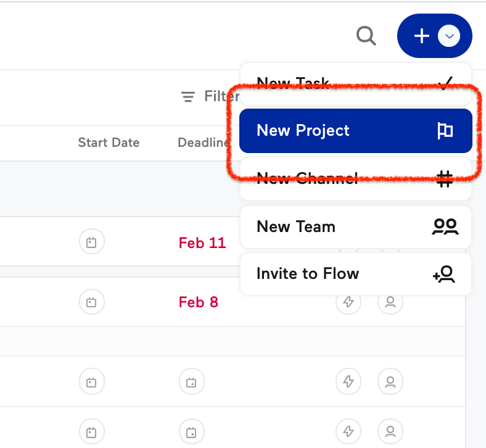Screen dimensions: 486x448
Task: Set deadline calendar icon in bottom row
Action: [x=192, y=431]
